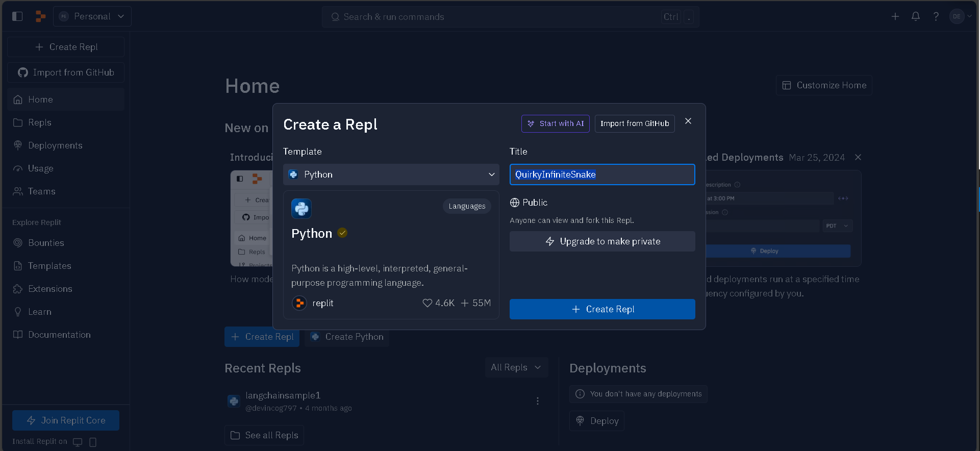The width and height of the screenshot is (980, 451).
Task: Click Customize Home button
Action: 824,85
